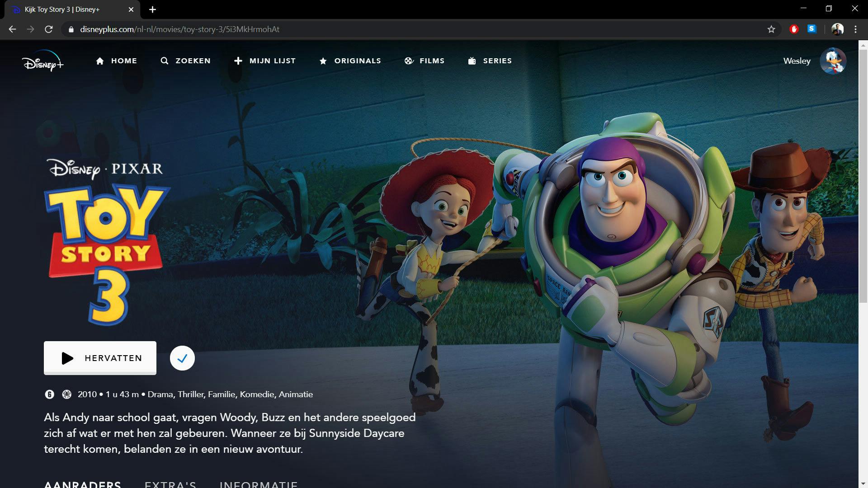
Task: Open the Chrome three-dot menu
Action: coord(855,29)
